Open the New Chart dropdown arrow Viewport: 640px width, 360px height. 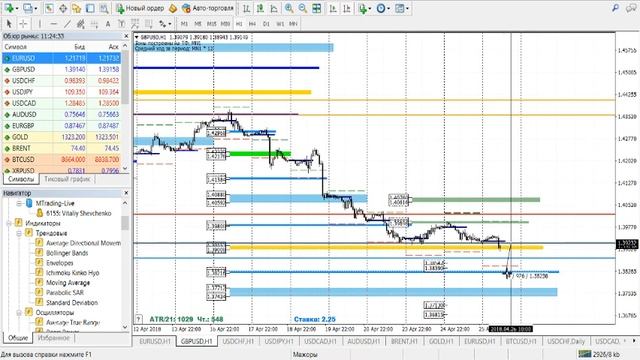[17, 9]
